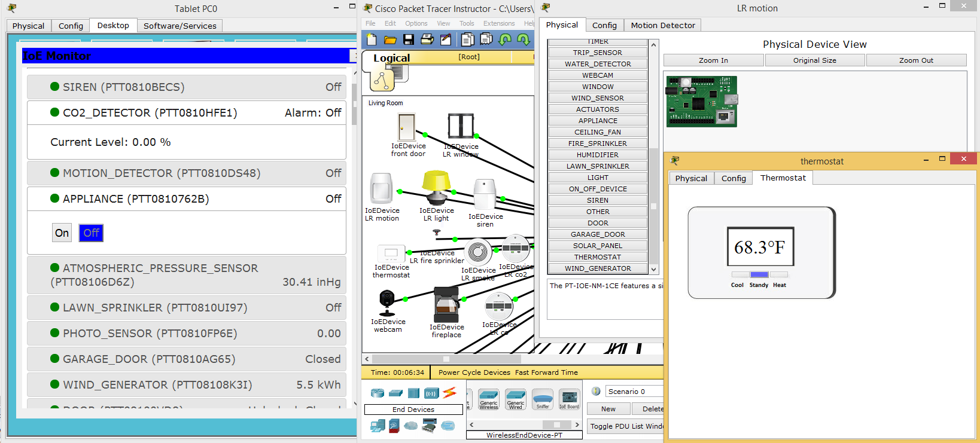This screenshot has height=443, width=980.
Task: Select the End Devices category icon
Action: coord(378,426)
